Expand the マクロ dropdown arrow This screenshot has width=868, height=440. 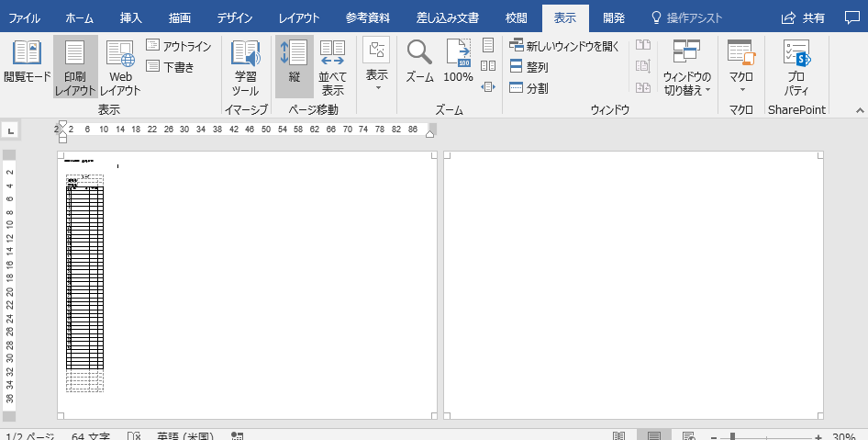coord(741,89)
